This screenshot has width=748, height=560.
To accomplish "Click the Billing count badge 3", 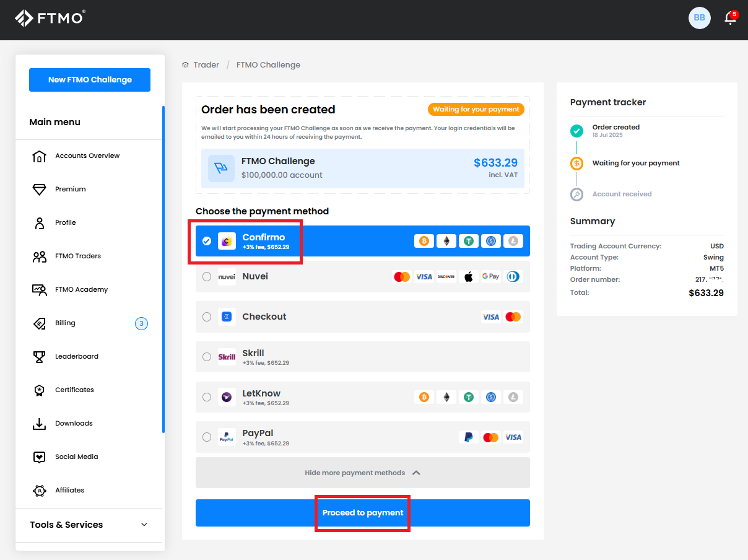I will 141,323.
